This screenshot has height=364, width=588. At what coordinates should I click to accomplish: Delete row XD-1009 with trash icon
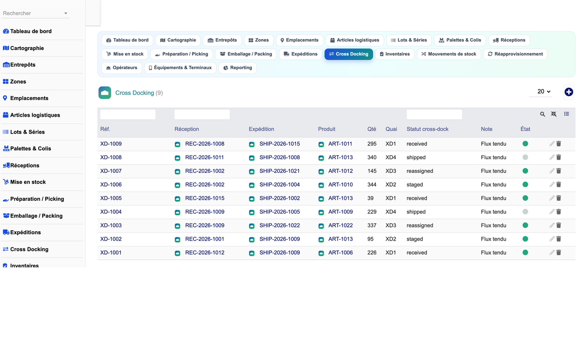559,144
